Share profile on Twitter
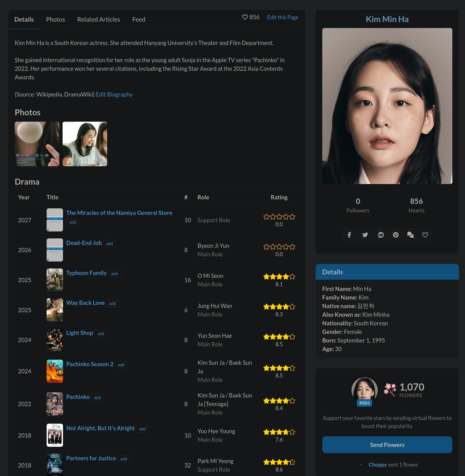The height and width of the screenshot is (476, 465). coord(365,235)
